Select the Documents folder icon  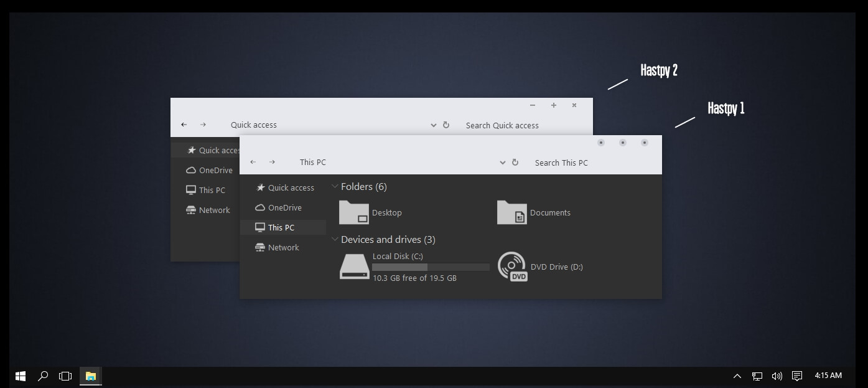click(x=512, y=212)
